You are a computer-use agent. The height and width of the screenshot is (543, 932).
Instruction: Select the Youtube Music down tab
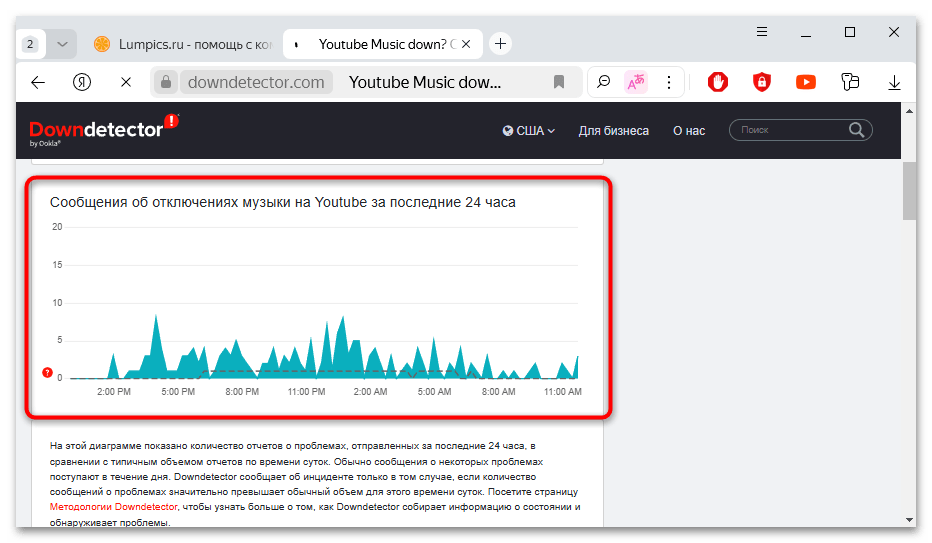[383, 44]
